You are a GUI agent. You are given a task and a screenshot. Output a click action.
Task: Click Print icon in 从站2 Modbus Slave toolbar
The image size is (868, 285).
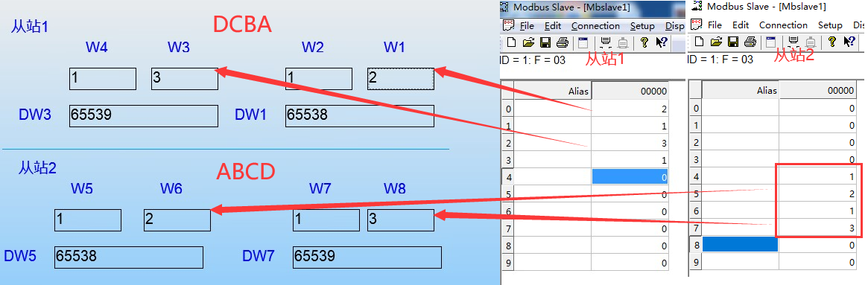[750, 42]
